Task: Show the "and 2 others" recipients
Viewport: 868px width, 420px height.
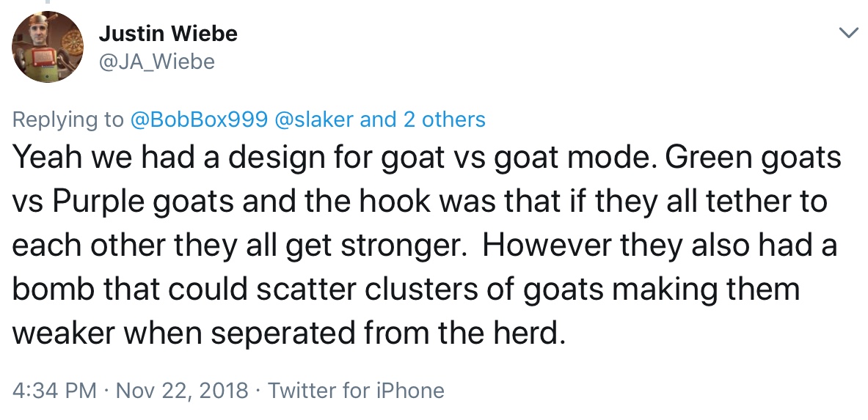Action: coord(423,119)
